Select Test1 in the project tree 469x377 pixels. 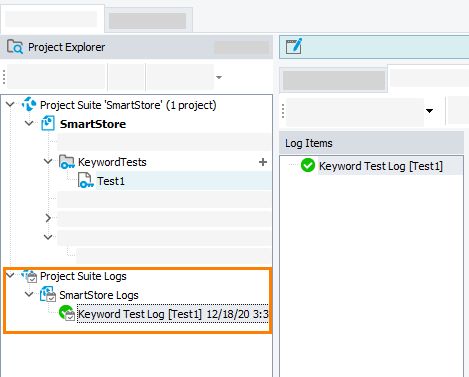pos(111,181)
